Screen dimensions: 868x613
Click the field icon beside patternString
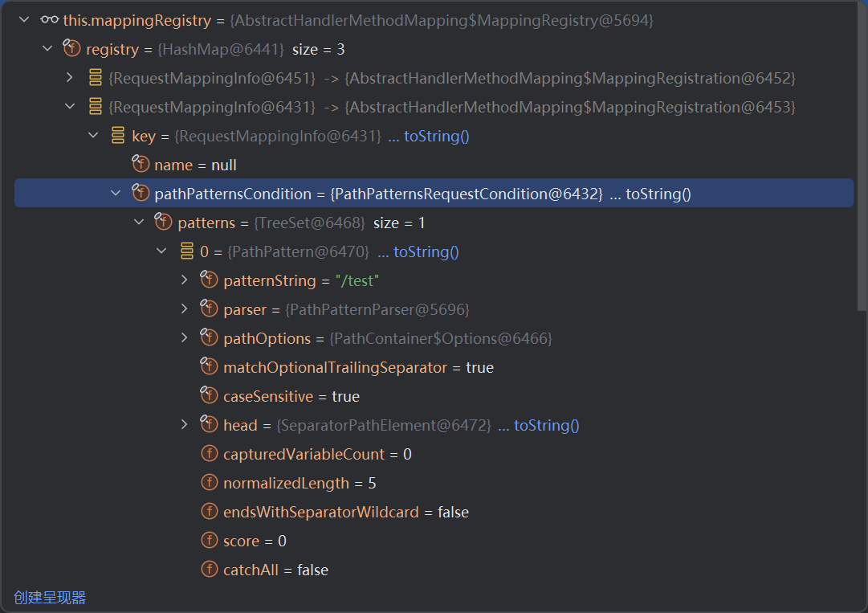click(x=210, y=280)
